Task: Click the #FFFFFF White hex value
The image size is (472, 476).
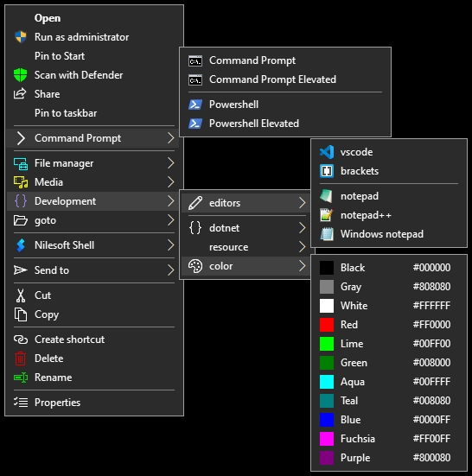Action: 431,306
